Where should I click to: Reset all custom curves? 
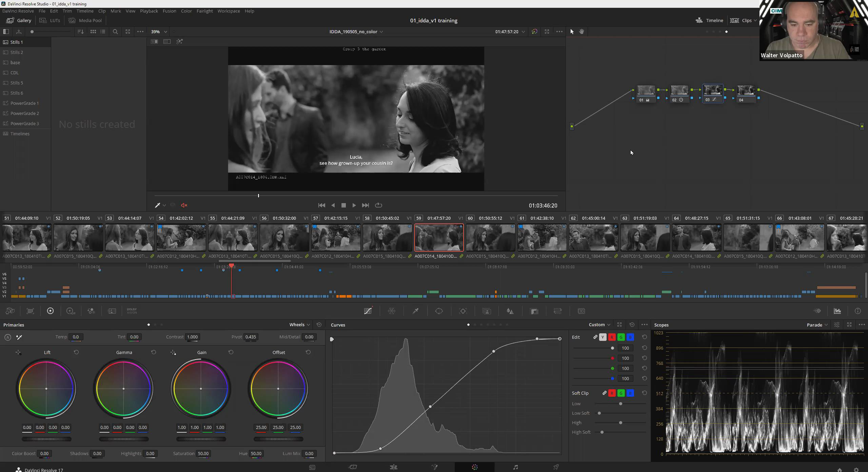pyautogui.click(x=632, y=325)
